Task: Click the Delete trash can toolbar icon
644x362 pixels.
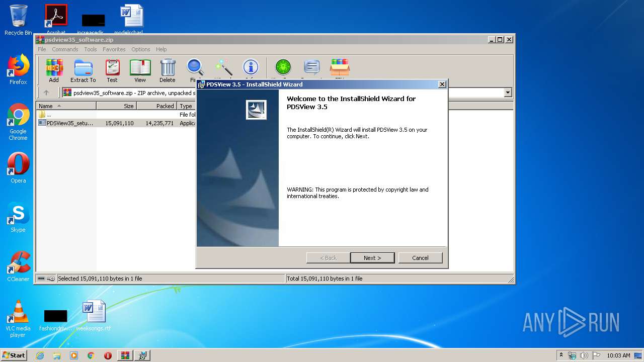Action: (x=168, y=70)
